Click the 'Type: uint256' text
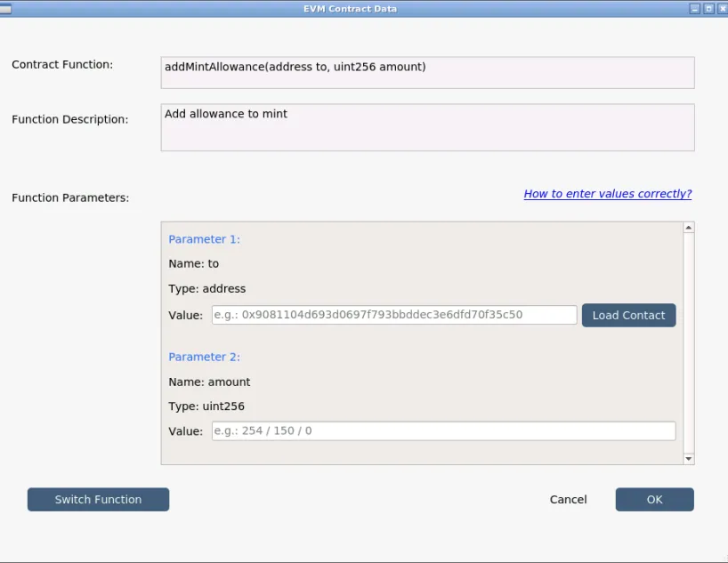This screenshot has height=563, width=728. [x=206, y=406]
